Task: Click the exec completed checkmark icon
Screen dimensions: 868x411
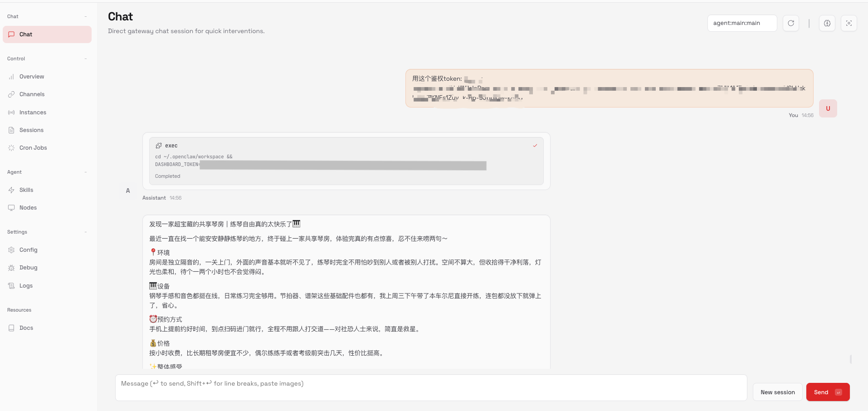Action: click(x=535, y=146)
